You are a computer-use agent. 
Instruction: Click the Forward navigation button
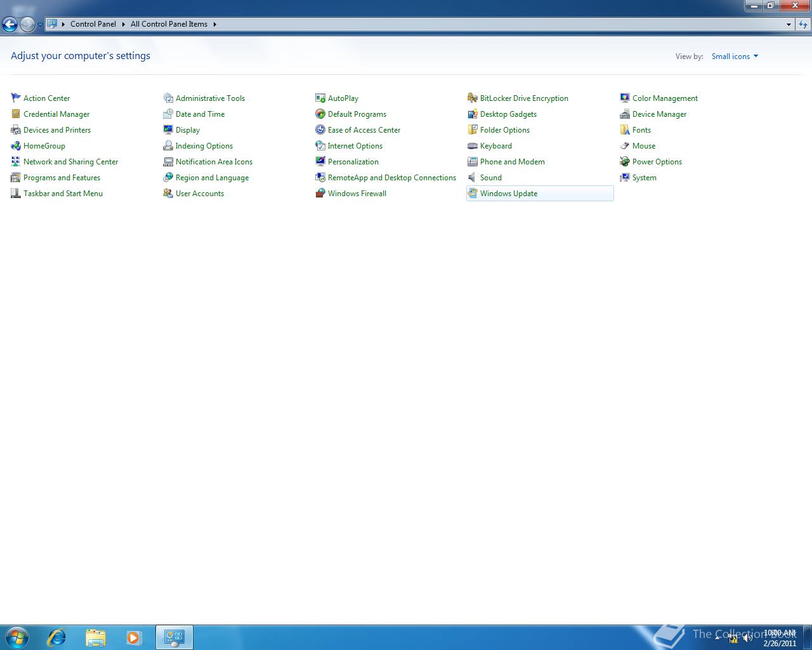coord(27,24)
